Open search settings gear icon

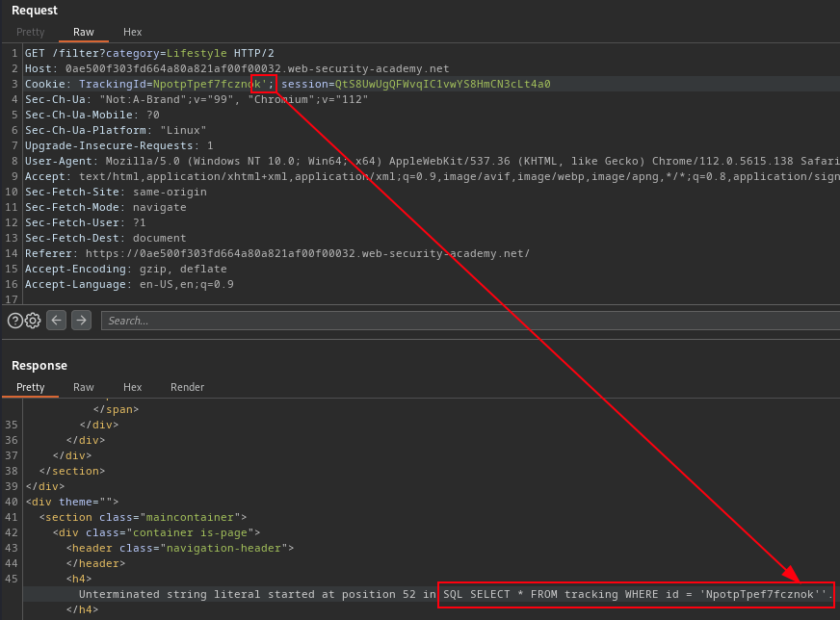tap(33, 321)
